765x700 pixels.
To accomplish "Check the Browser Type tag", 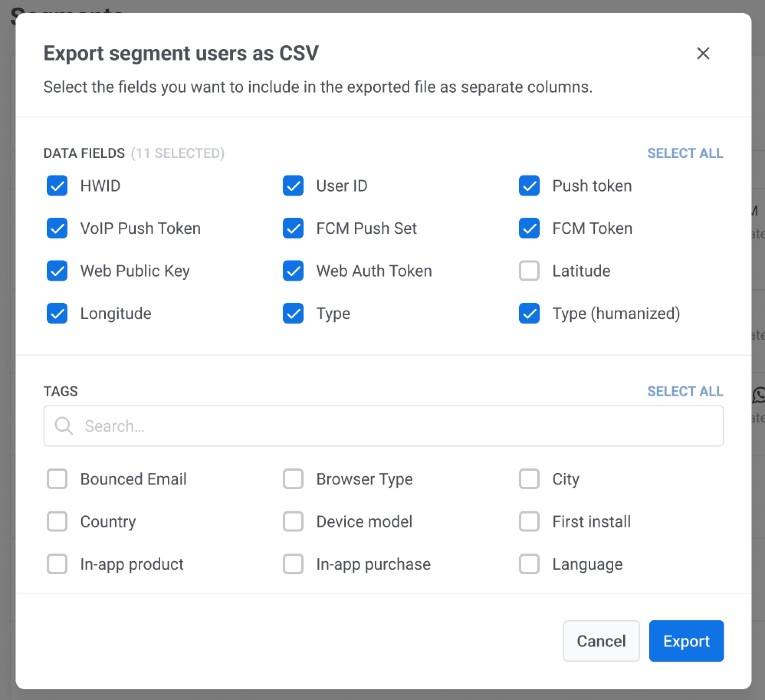I will (x=293, y=479).
